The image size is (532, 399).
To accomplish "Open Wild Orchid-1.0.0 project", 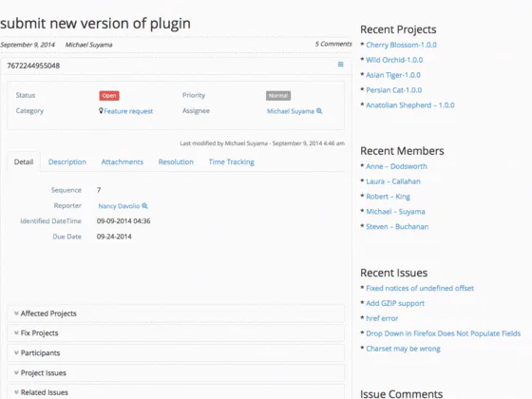I will tap(394, 60).
